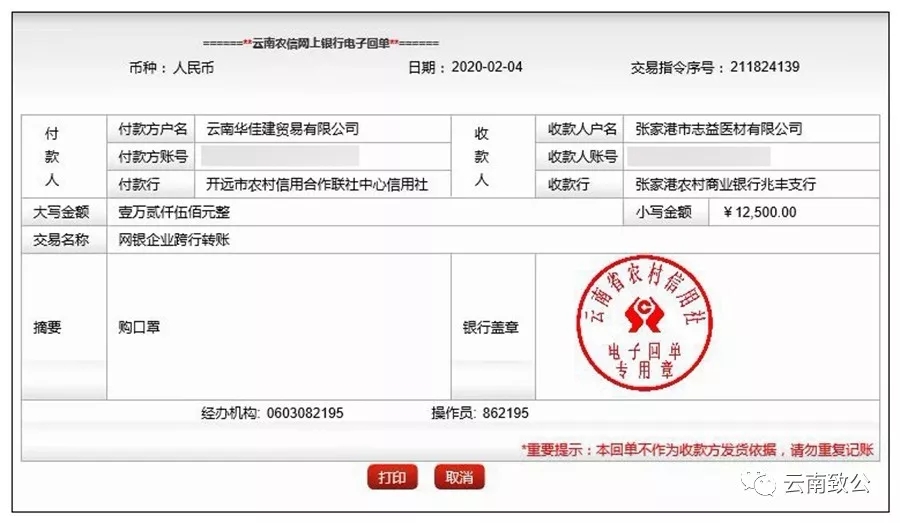900x523 pixels.
Task: Click the 收款人户名 label cell
Action: click(x=580, y=129)
